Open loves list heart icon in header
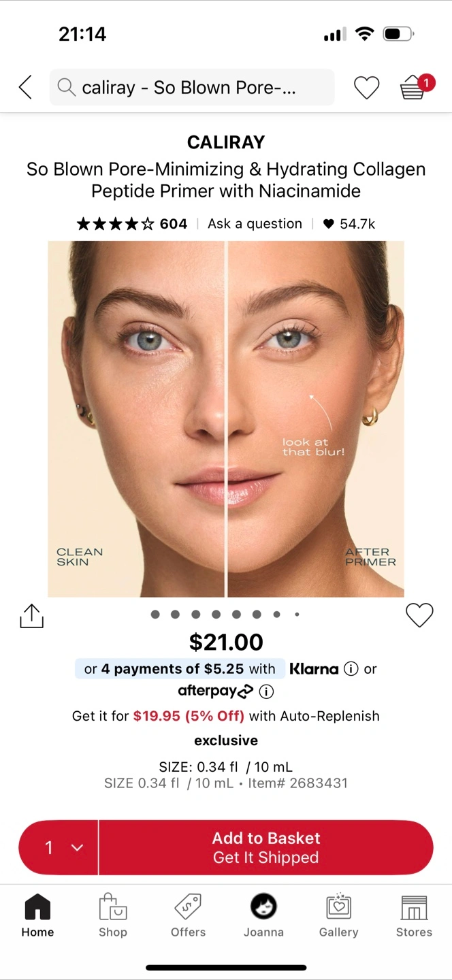The height and width of the screenshot is (980, 452). (x=366, y=87)
